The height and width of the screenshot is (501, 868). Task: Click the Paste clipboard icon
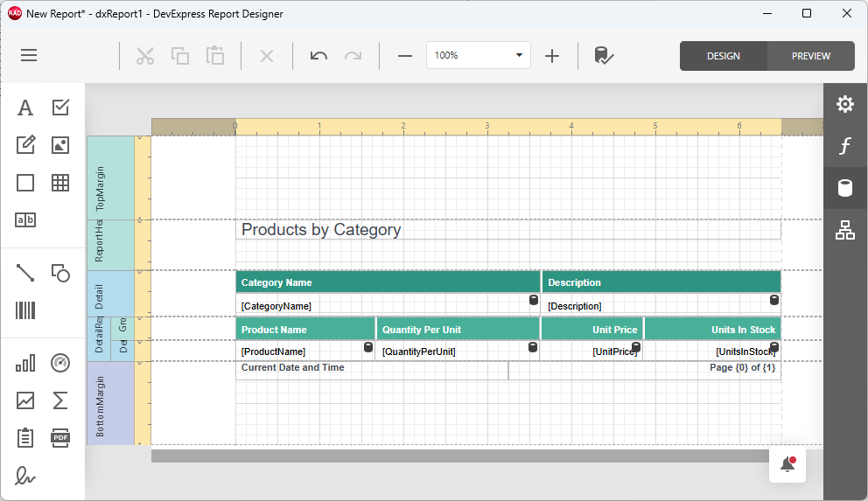pyautogui.click(x=214, y=56)
